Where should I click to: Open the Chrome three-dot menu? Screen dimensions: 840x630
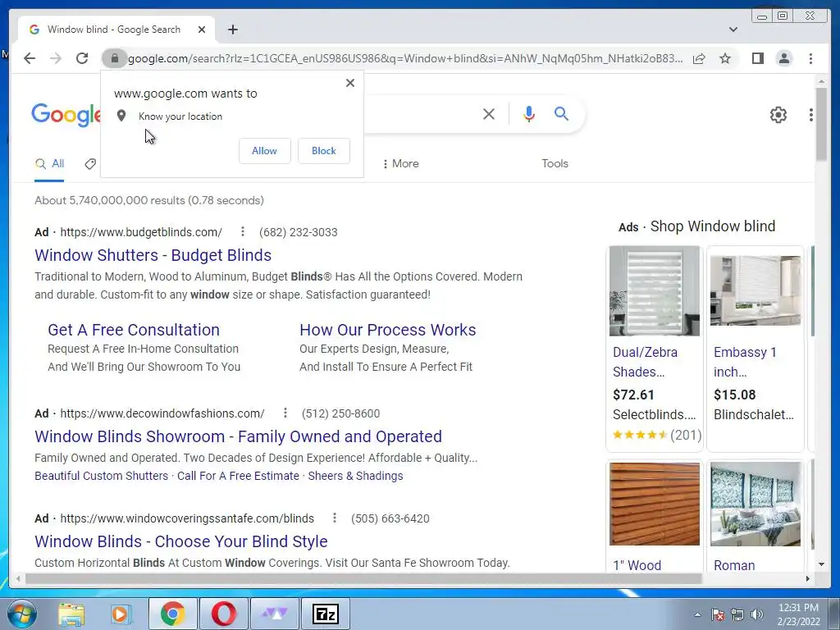810,58
